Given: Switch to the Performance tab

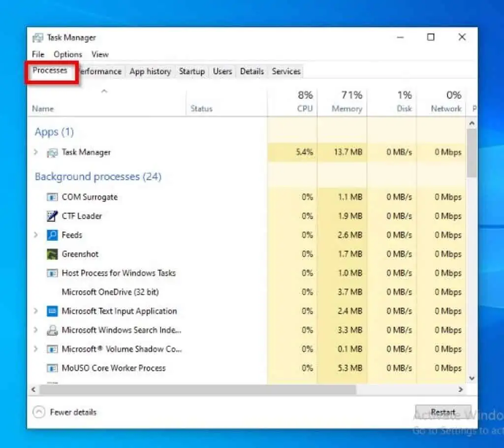Looking at the screenshot, I should (x=100, y=71).
